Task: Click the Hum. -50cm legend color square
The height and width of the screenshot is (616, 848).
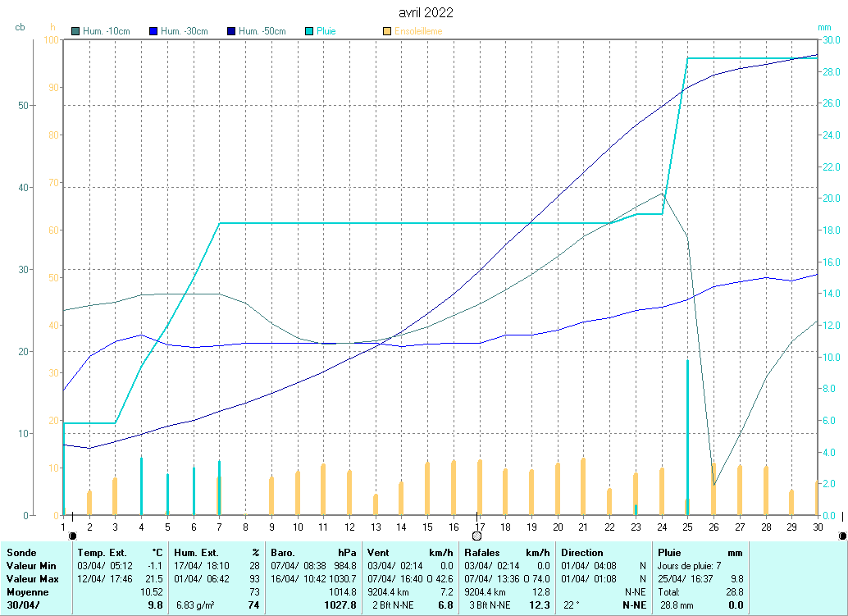Action: (231, 31)
